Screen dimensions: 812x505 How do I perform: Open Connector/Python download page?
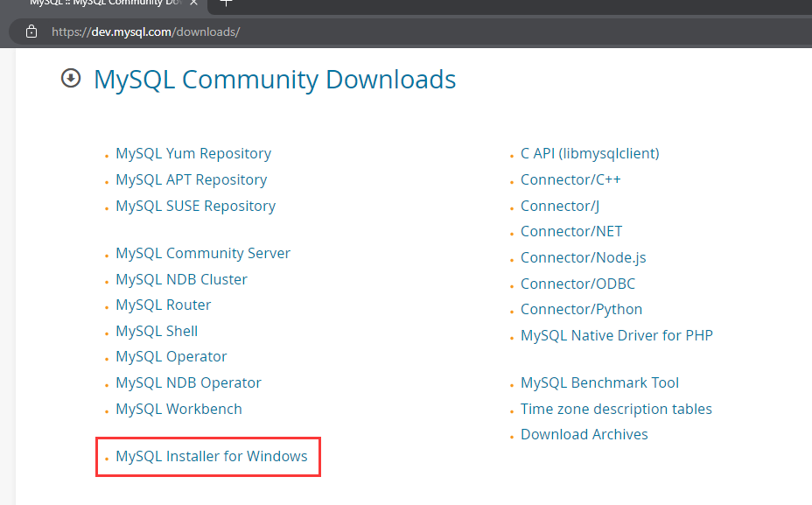pos(581,309)
